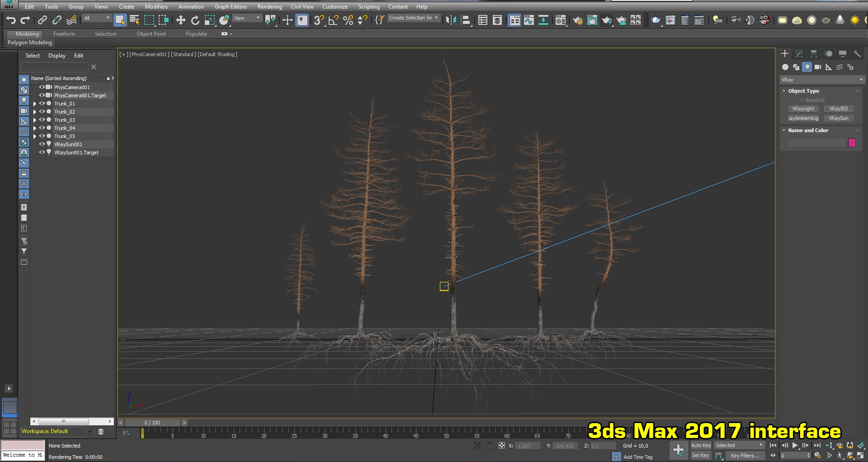The height and width of the screenshot is (462, 868).
Task: Open the Display menu in Scene Explorer
Action: [57, 56]
